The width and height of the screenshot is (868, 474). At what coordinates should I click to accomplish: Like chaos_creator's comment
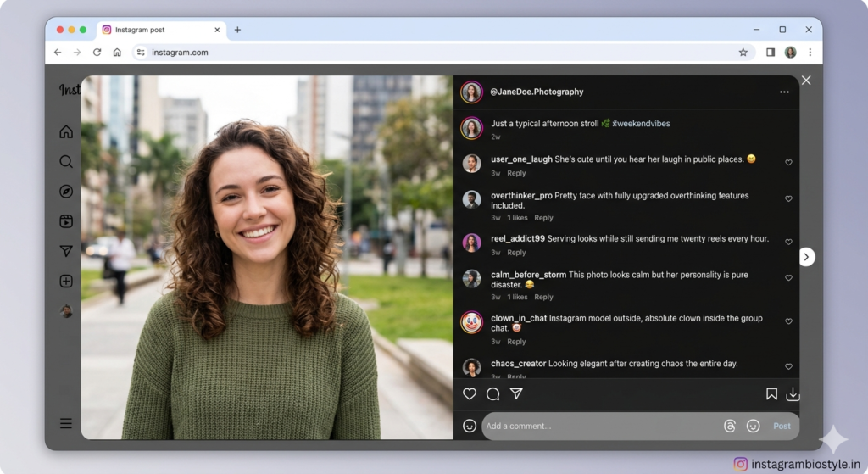click(x=788, y=366)
